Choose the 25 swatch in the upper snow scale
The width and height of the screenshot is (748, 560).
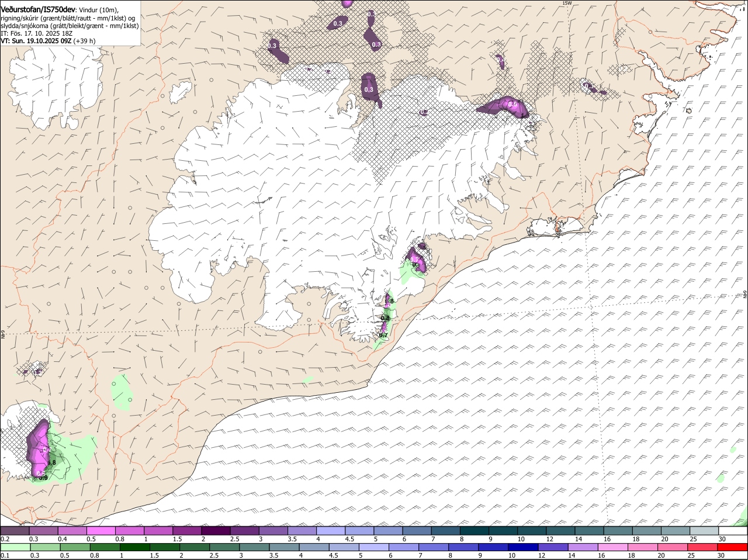click(704, 530)
